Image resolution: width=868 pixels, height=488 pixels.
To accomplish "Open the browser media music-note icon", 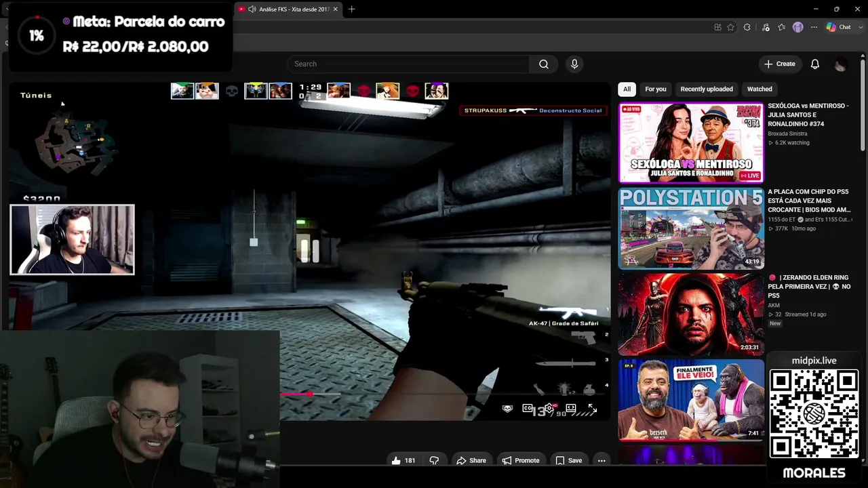I will pyautogui.click(x=766, y=27).
